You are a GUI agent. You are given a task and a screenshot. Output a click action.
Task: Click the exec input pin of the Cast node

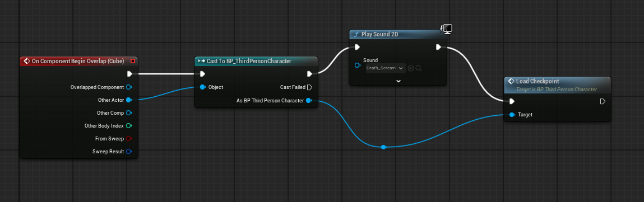(202, 74)
